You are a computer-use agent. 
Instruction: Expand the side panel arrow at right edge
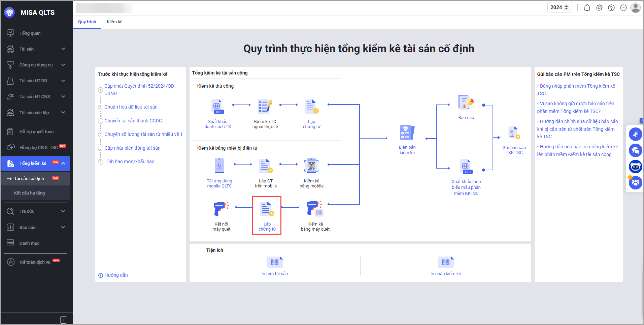pos(642,121)
